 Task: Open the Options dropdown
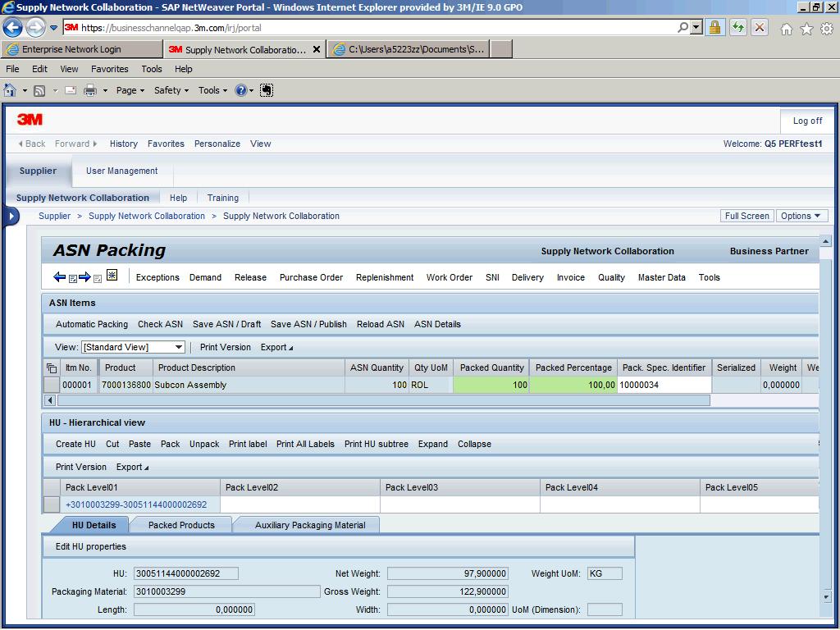pyautogui.click(x=801, y=216)
